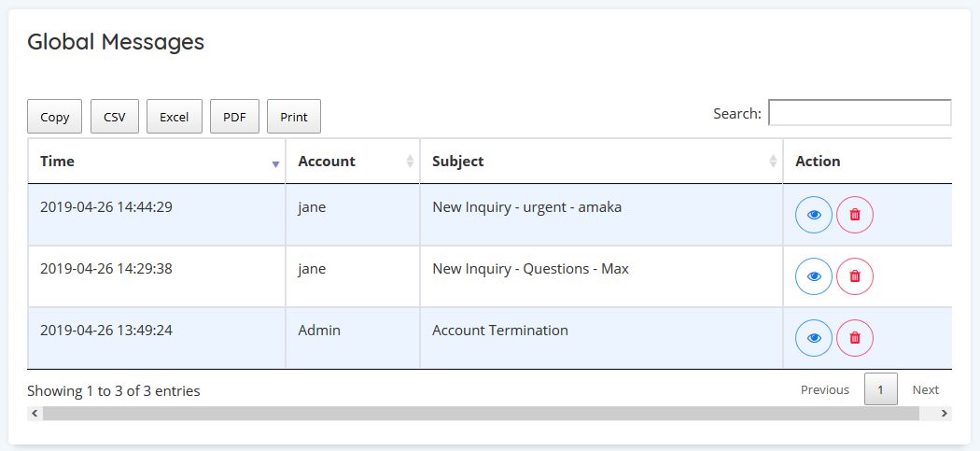View the Account Termination message

pyautogui.click(x=813, y=338)
